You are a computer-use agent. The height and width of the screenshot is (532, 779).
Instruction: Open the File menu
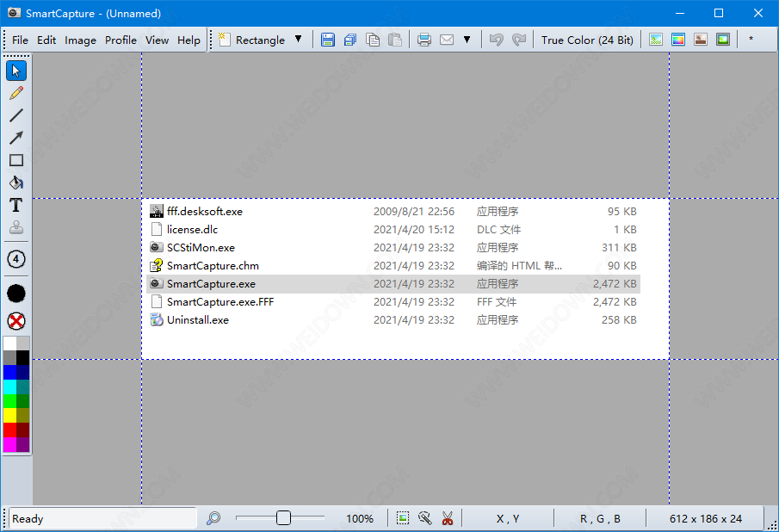[20, 40]
